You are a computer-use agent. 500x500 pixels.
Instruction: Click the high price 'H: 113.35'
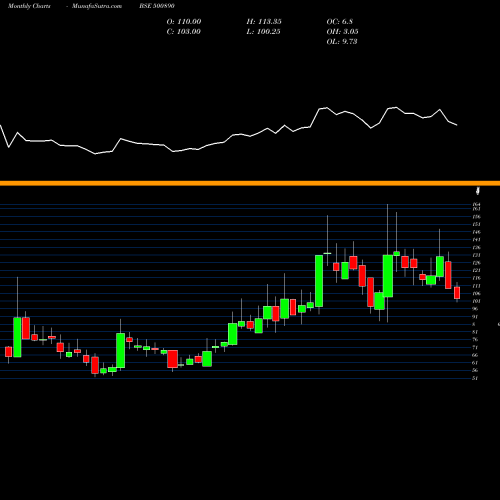tap(264, 22)
